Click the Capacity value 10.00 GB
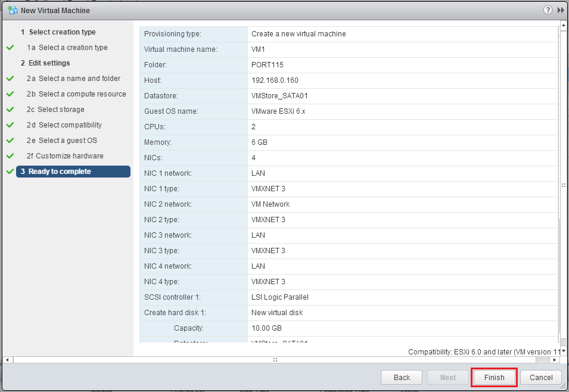Viewport: 569px width, 392px height. point(266,328)
